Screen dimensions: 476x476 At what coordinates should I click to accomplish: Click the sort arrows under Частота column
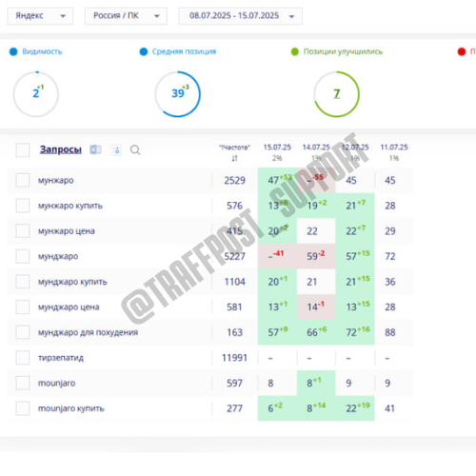[234, 158]
